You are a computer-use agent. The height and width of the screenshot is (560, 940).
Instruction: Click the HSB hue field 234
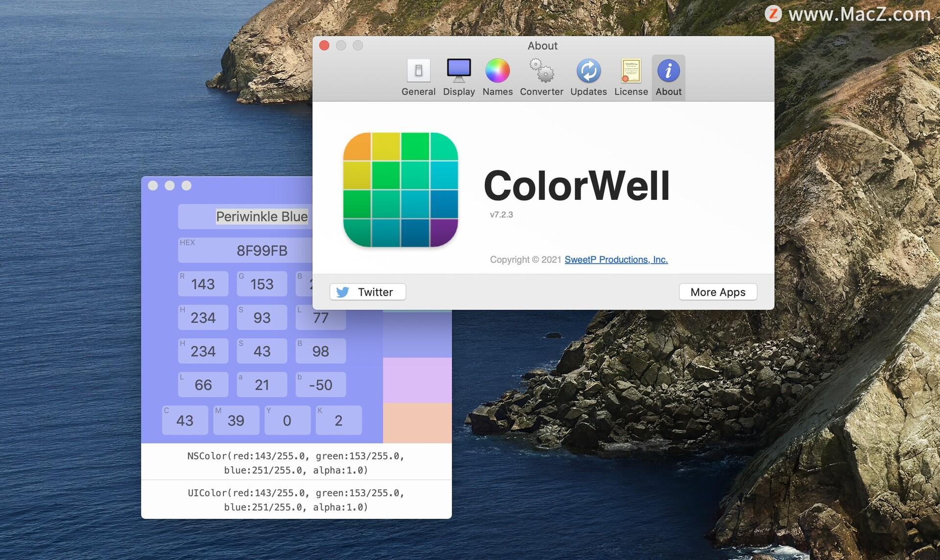click(203, 351)
